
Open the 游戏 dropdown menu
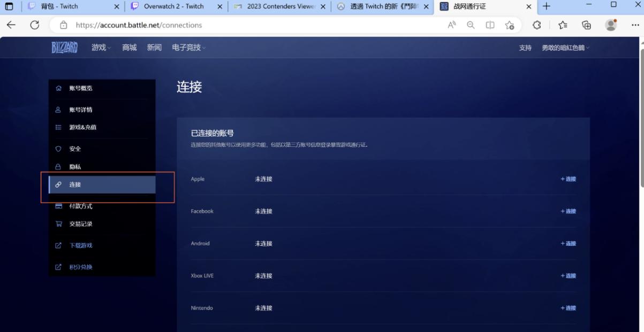point(99,48)
